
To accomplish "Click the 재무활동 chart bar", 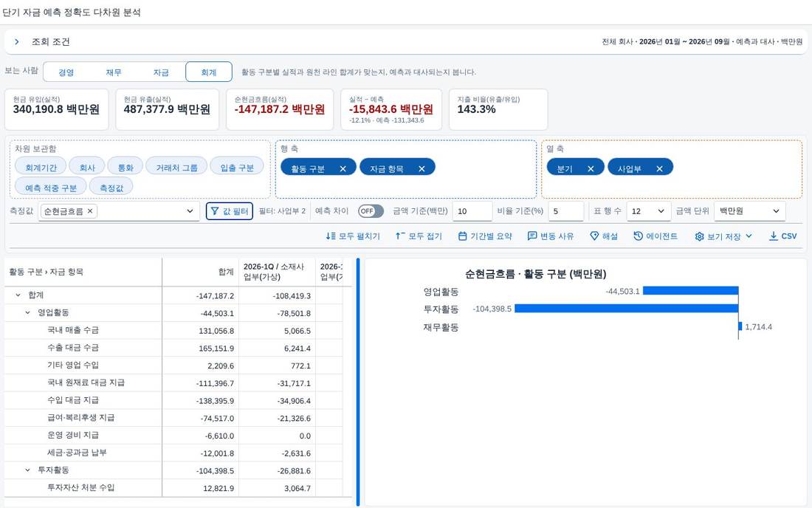I will pos(740,326).
